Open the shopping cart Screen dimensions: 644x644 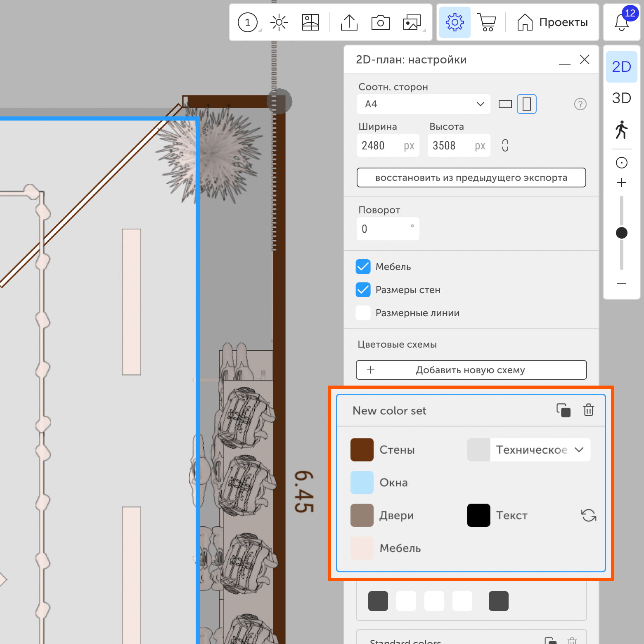pyautogui.click(x=487, y=22)
